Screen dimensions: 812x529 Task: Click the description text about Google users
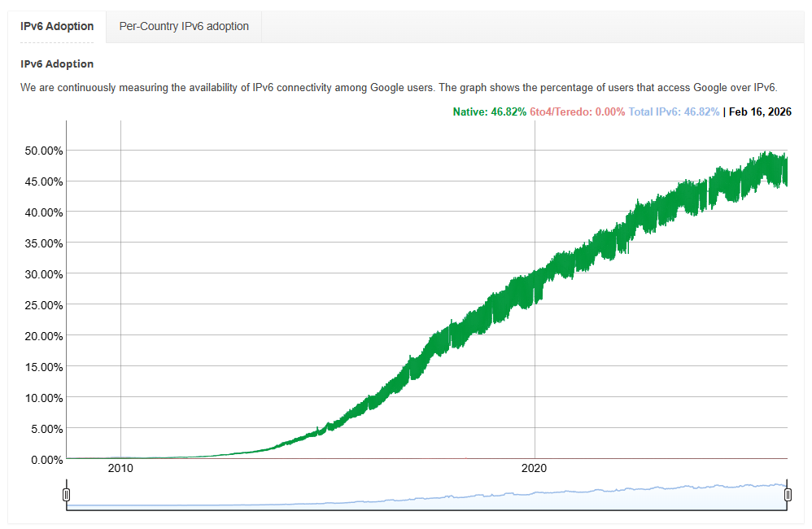tap(399, 87)
